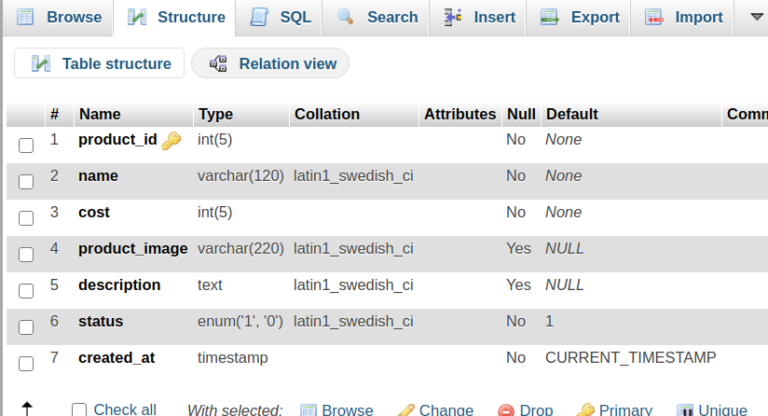
Task: Click the SQL tab document icon
Action: tap(259, 17)
